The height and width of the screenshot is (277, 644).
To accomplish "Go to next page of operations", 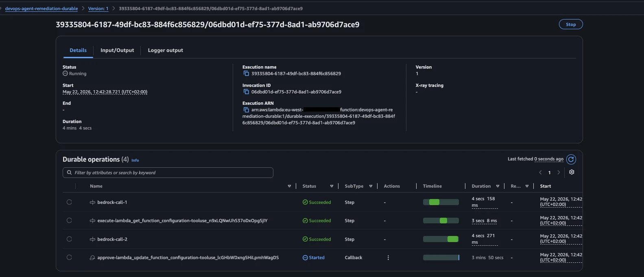I will 559,173.
